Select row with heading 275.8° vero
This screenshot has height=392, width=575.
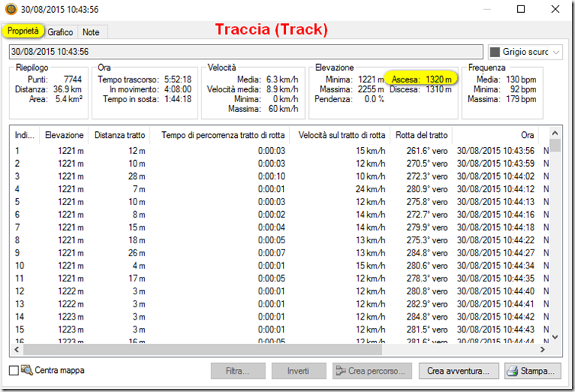(x=280, y=202)
